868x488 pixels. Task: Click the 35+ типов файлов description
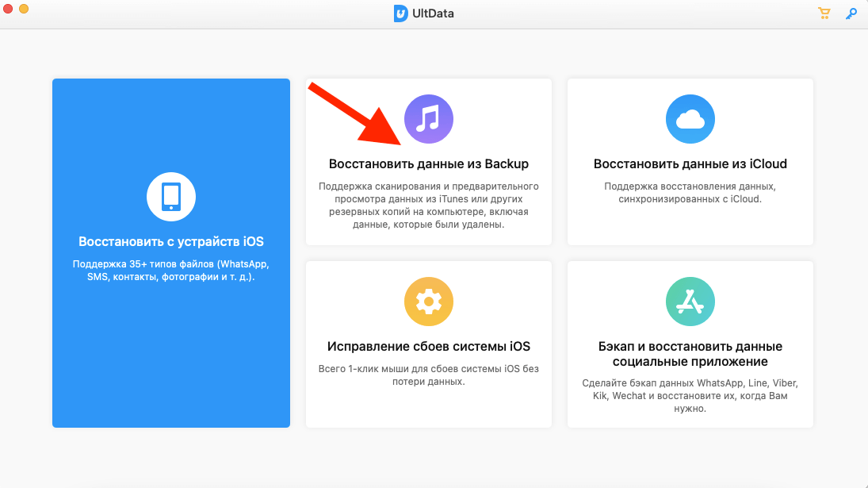click(x=171, y=271)
